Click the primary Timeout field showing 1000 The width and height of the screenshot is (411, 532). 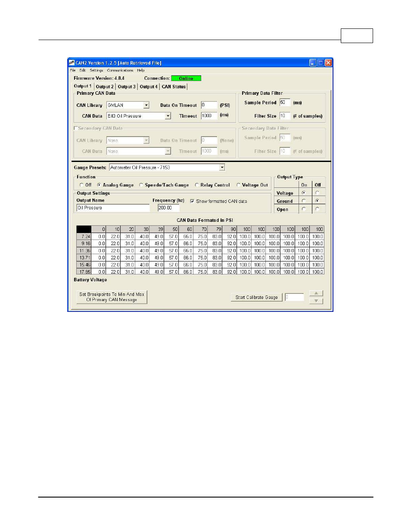(209, 116)
